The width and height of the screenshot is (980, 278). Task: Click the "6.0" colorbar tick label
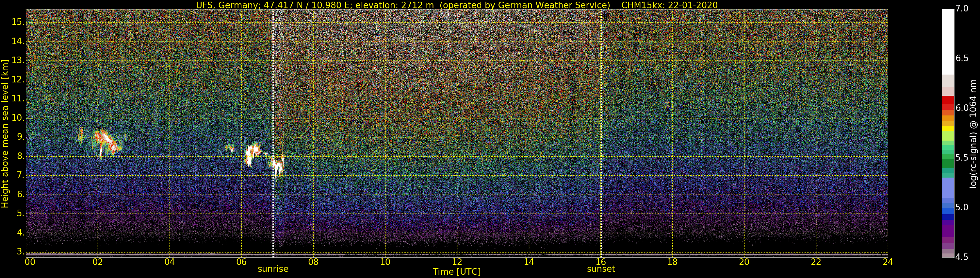[962, 108]
